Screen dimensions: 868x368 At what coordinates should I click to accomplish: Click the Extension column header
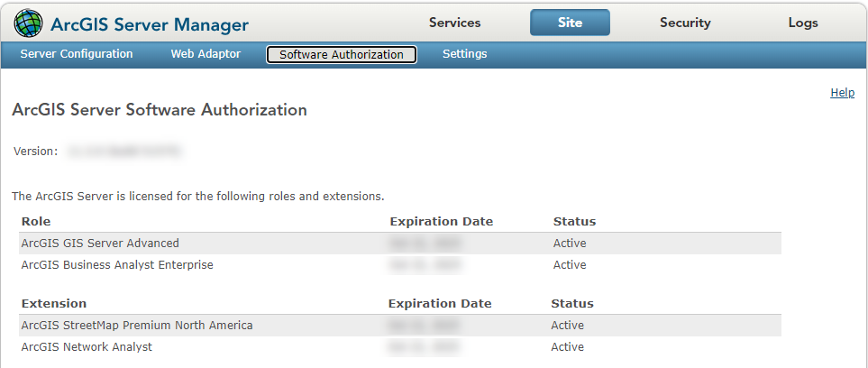tap(54, 304)
